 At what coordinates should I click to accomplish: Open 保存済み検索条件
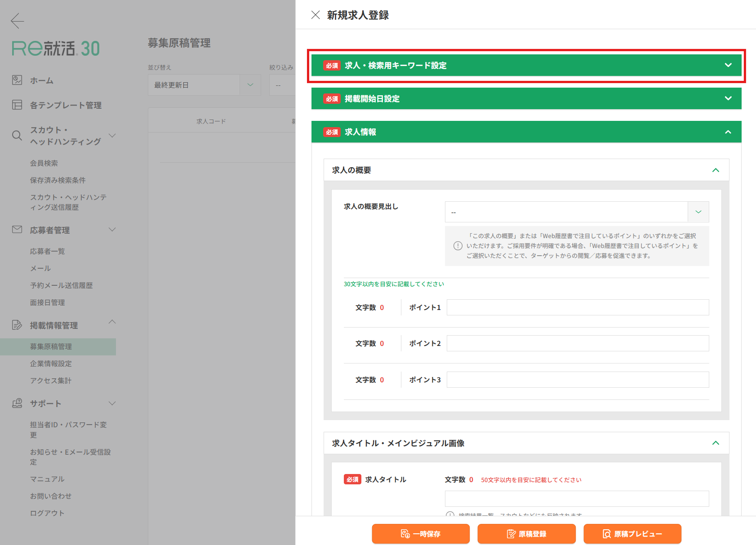[58, 180]
